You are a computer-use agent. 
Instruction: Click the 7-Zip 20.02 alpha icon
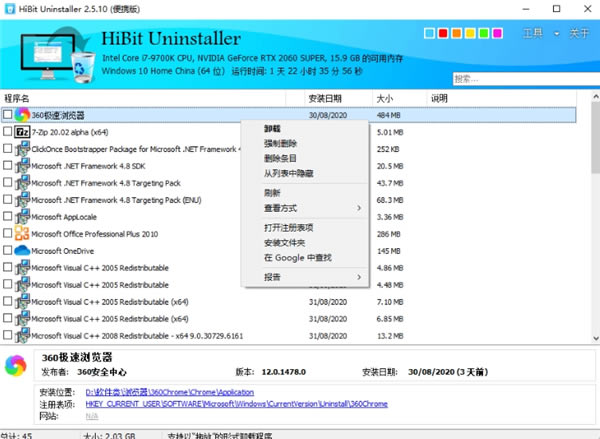[22, 132]
